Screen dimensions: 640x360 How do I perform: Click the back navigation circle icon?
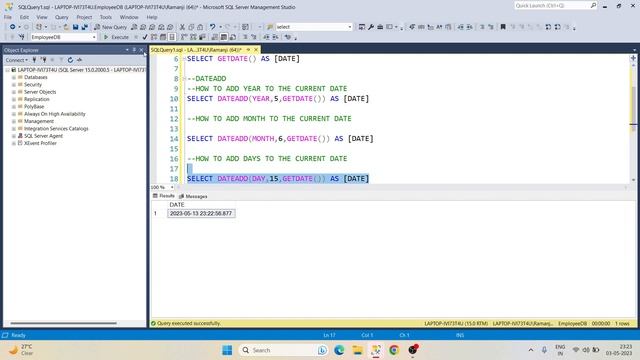[x=13, y=27]
